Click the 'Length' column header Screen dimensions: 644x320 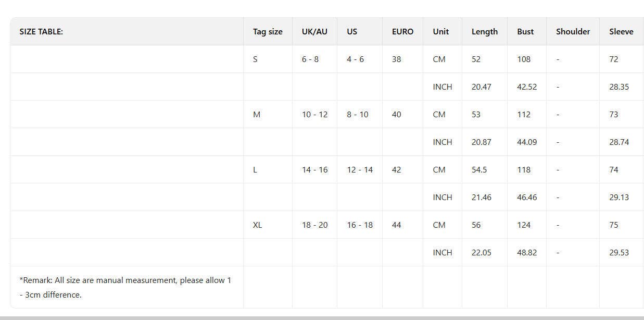tap(484, 32)
